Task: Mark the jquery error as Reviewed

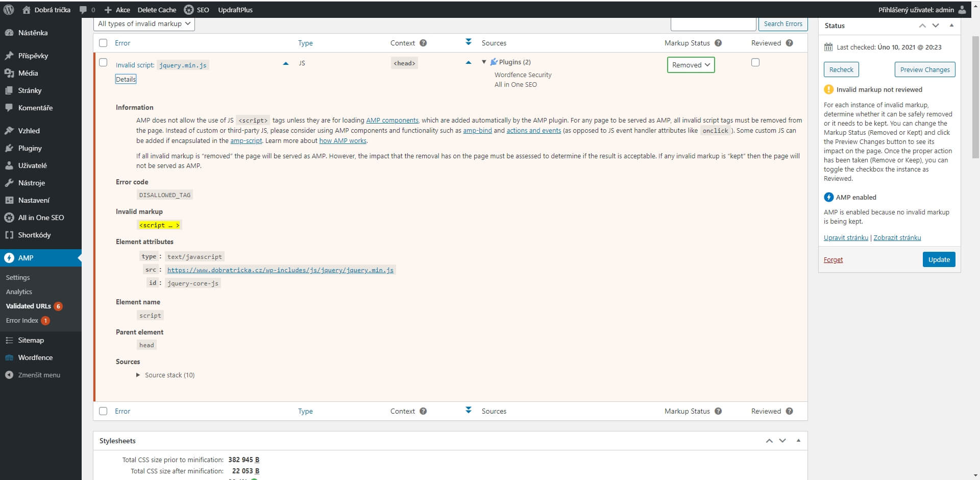Action: tap(755, 62)
